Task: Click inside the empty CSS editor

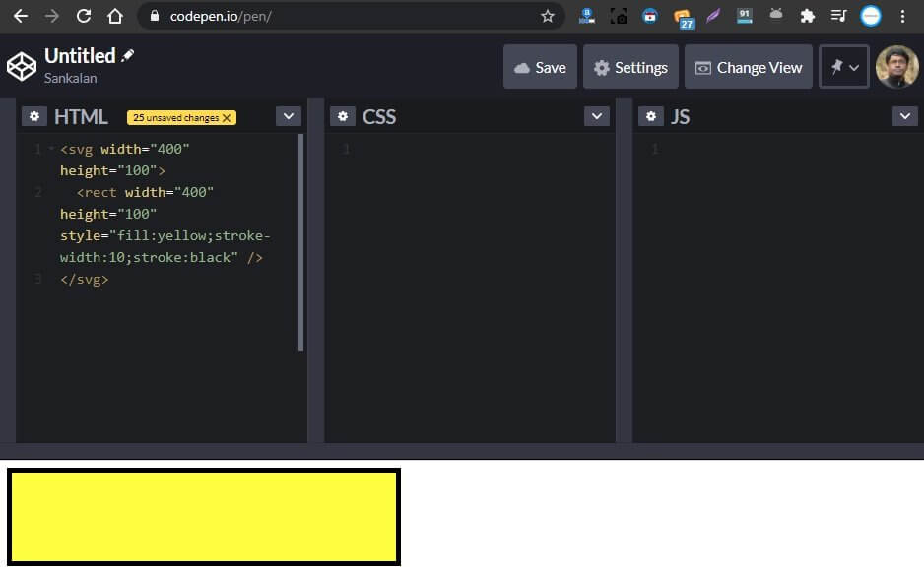Action: coord(470,288)
